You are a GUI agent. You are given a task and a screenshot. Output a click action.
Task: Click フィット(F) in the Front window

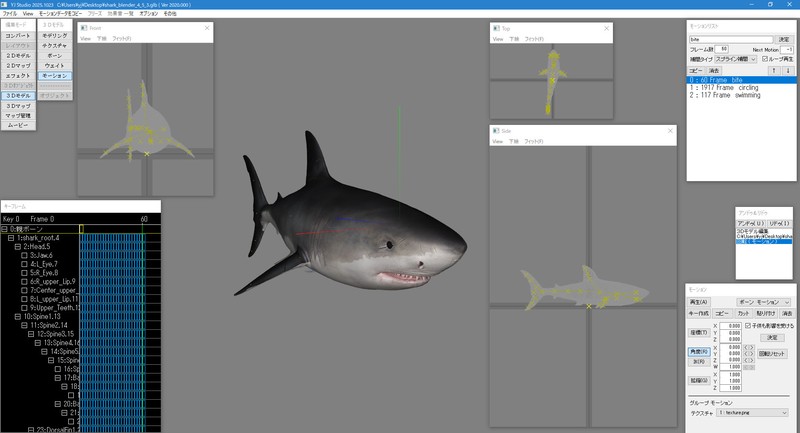[121, 39]
